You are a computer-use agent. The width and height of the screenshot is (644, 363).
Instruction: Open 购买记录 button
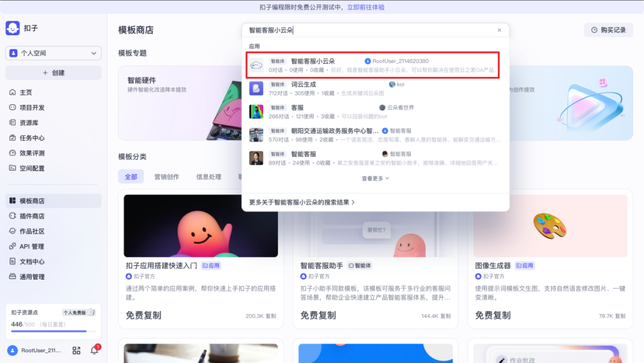tap(608, 30)
